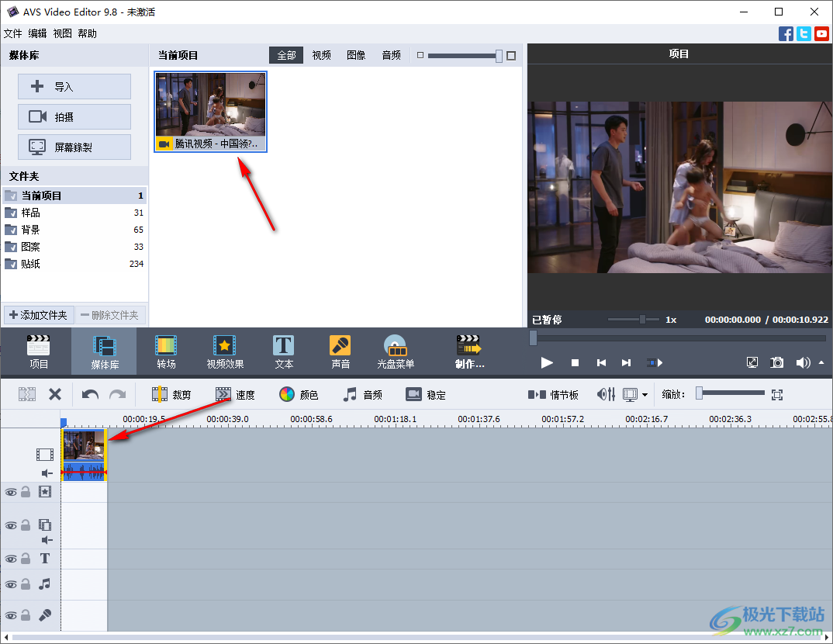Screen dimensions: 833x644
Task: Lock the video effects track
Action: 26,492
